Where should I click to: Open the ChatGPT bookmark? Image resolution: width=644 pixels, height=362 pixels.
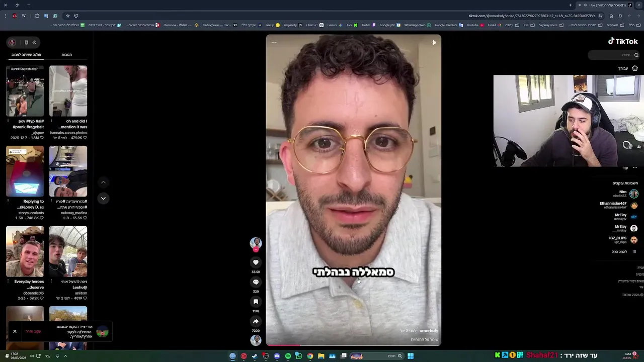click(x=314, y=25)
